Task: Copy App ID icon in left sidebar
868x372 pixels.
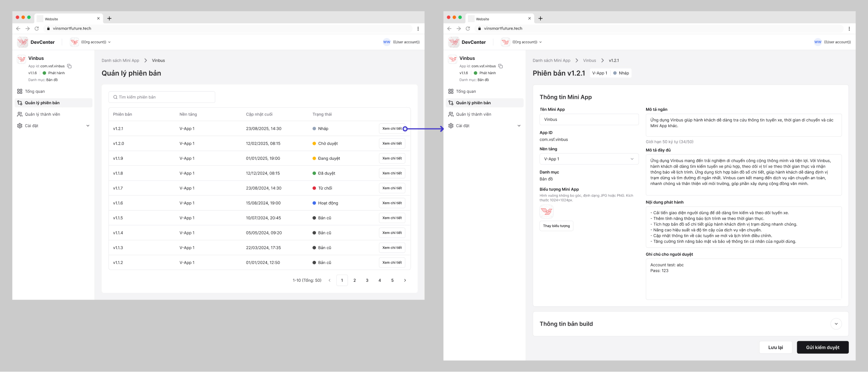Action: [x=69, y=66]
